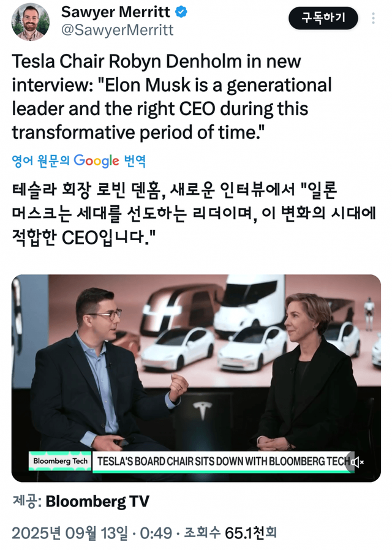
Task: Click the TESLA'S BOARD CHAIR headline banner
Action: 221,461
